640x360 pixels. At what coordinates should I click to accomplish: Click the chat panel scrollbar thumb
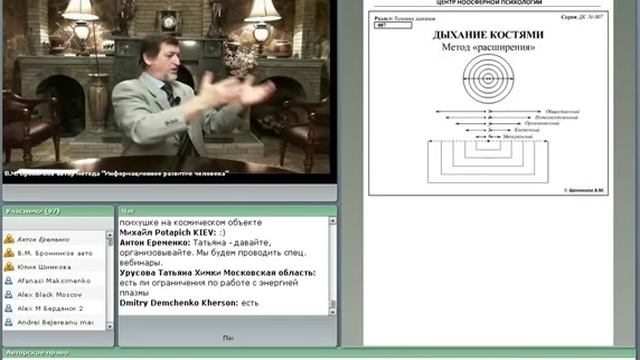tap(333, 304)
